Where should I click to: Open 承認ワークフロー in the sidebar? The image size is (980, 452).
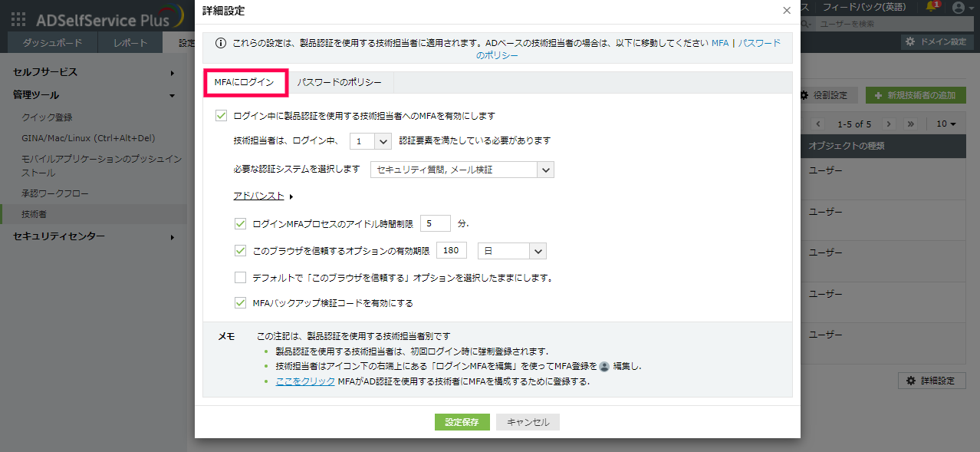click(55, 193)
